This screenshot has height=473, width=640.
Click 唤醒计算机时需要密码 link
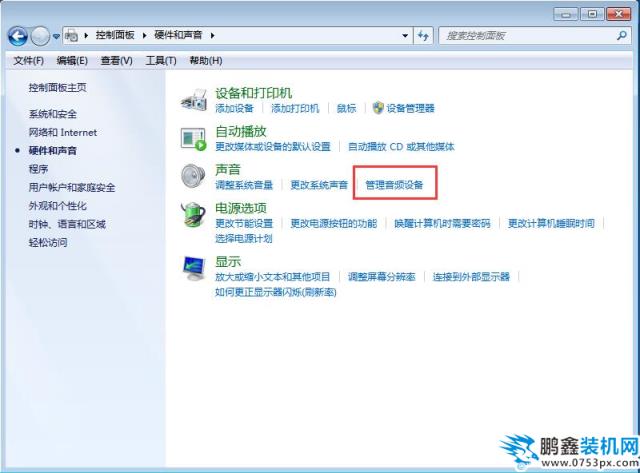click(442, 224)
